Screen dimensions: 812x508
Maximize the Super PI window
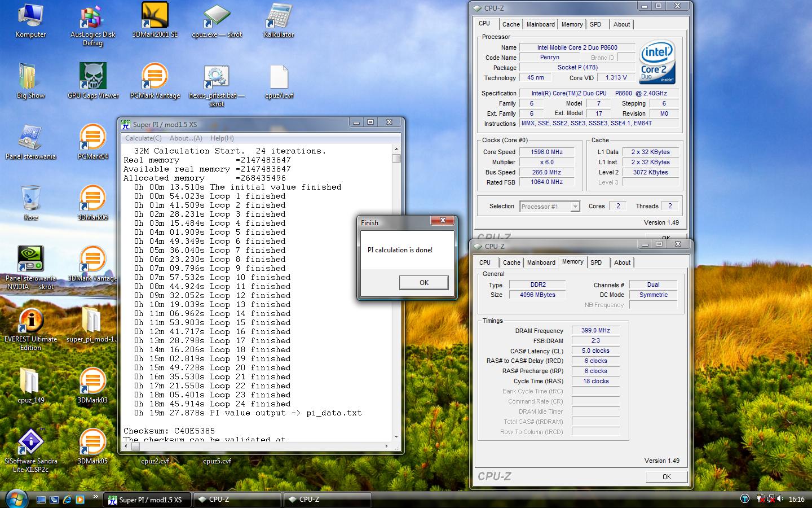tap(370, 122)
